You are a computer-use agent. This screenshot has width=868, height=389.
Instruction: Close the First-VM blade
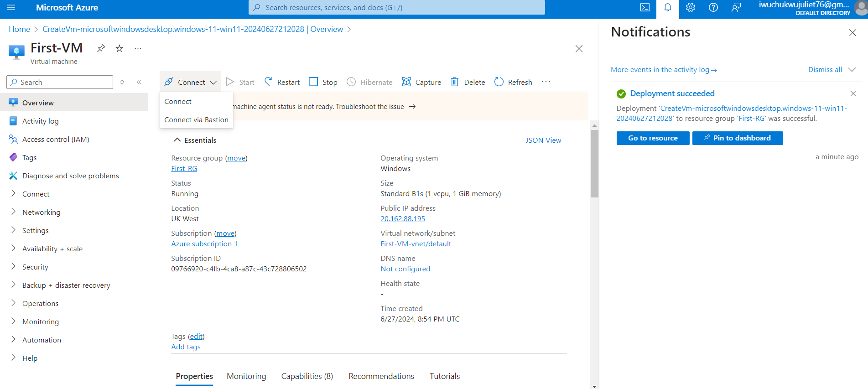click(x=579, y=48)
